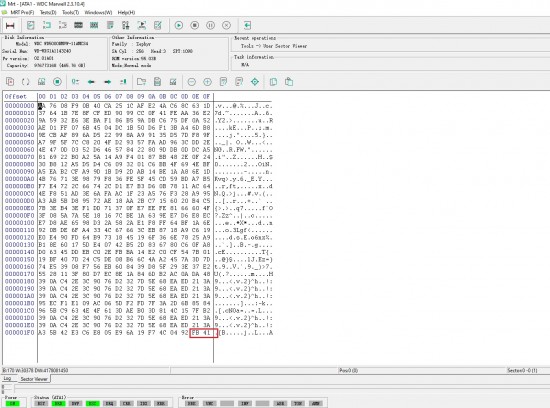Image resolution: width=550 pixels, height=408 pixels.
Task: Click the edit note pencil icon in top toolbar
Action: pos(158,25)
